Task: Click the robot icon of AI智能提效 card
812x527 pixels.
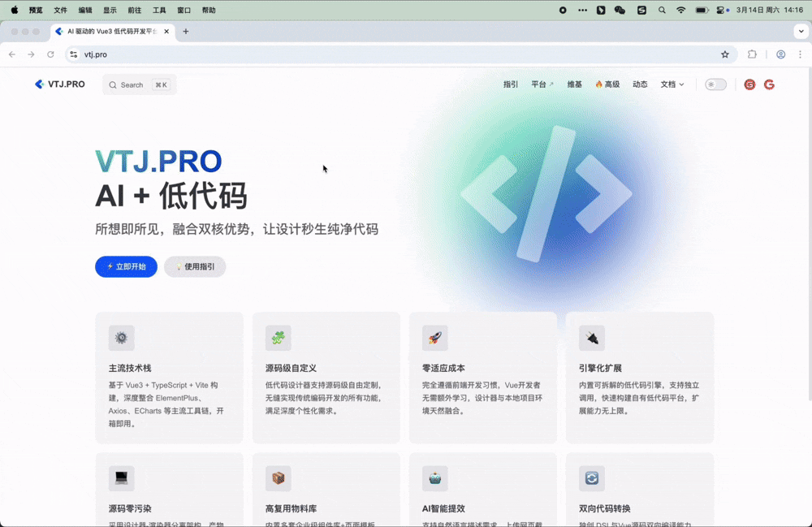Action: [435, 477]
